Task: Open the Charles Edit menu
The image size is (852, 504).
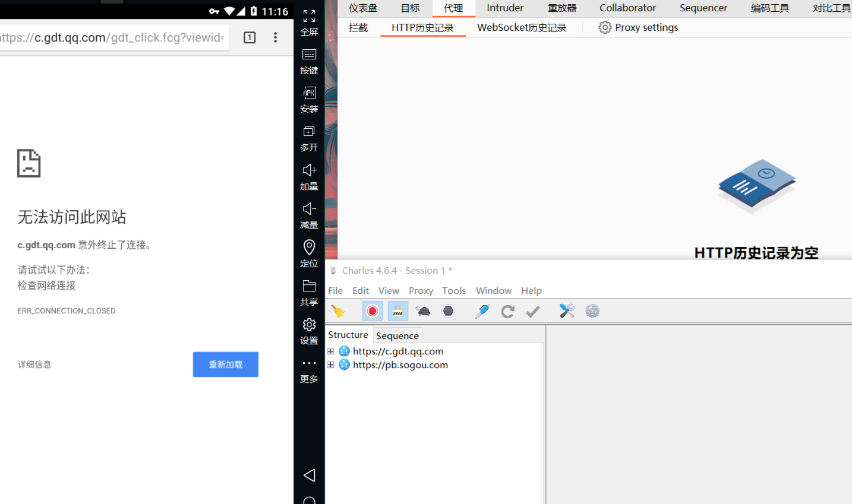Action: (x=361, y=291)
